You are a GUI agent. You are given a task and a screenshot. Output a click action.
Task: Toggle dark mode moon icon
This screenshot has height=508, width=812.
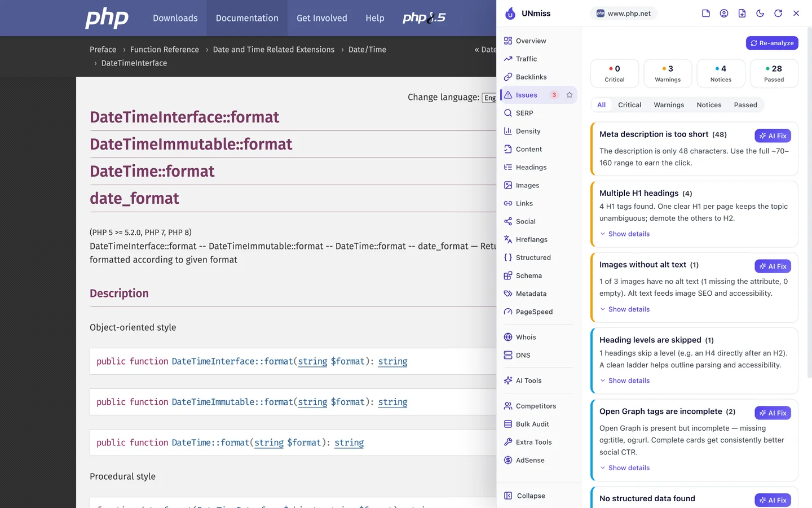coord(760,13)
